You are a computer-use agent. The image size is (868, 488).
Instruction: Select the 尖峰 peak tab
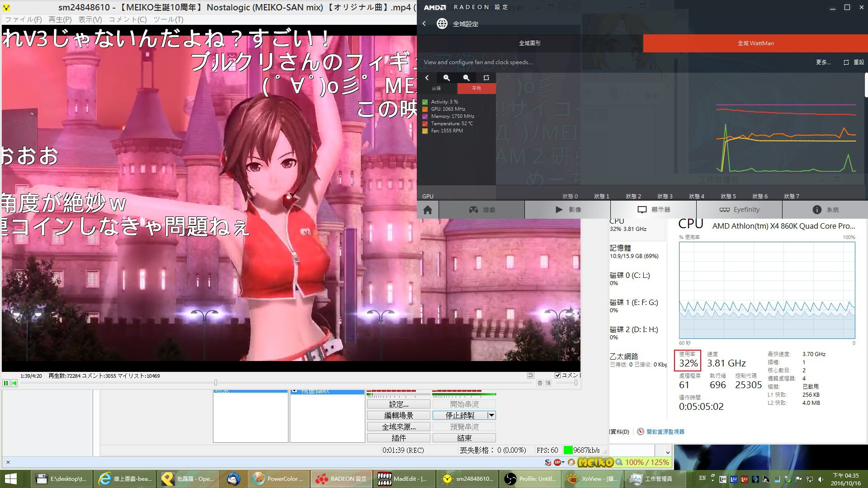[436, 88]
